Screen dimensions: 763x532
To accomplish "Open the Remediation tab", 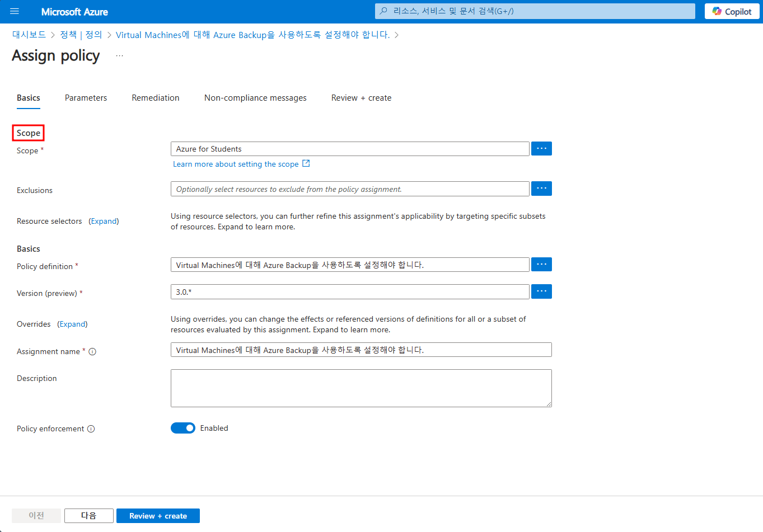I will [x=156, y=98].
